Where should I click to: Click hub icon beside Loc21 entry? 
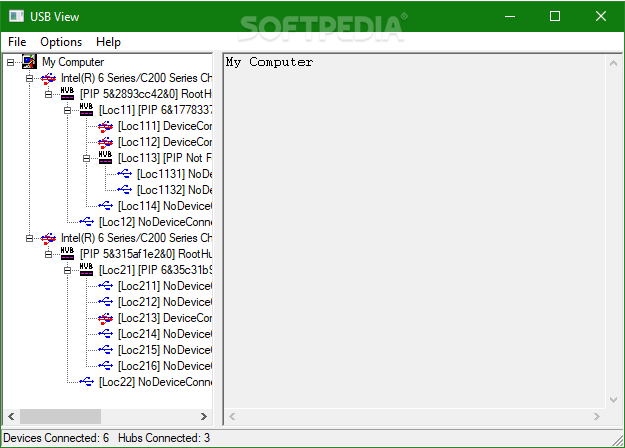pyautogui.click(x=86, y=270)
